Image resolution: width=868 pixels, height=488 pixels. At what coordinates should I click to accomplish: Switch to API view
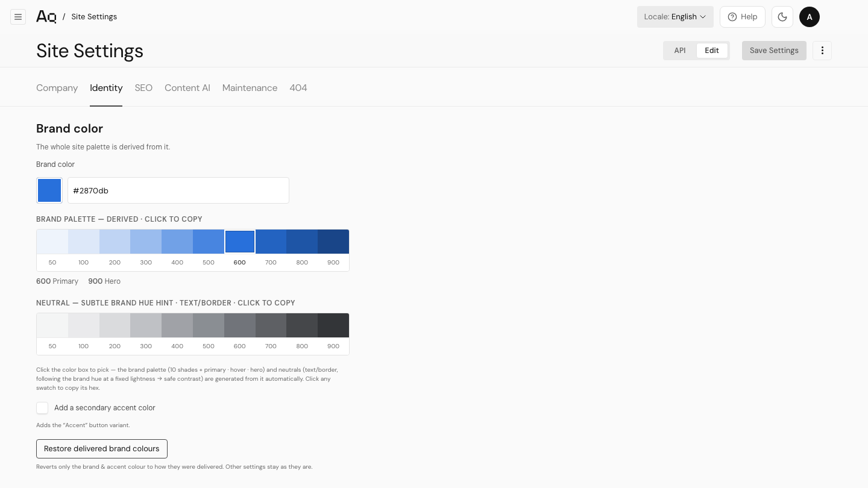[x=680, y=51]
